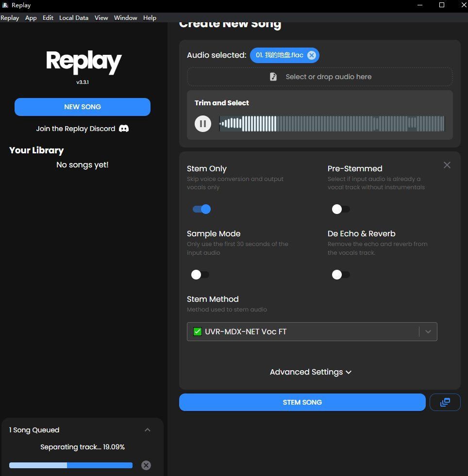This screenshot has height=476, width=468.
Task: Open the Local Data menu
Action: coord(73,17)
